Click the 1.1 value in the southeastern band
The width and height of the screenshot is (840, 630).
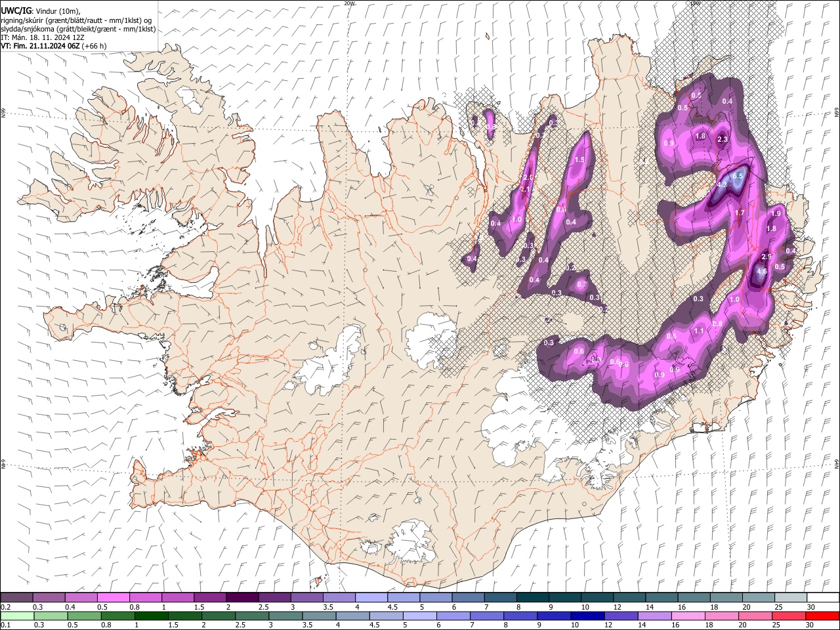pos(699,331)
